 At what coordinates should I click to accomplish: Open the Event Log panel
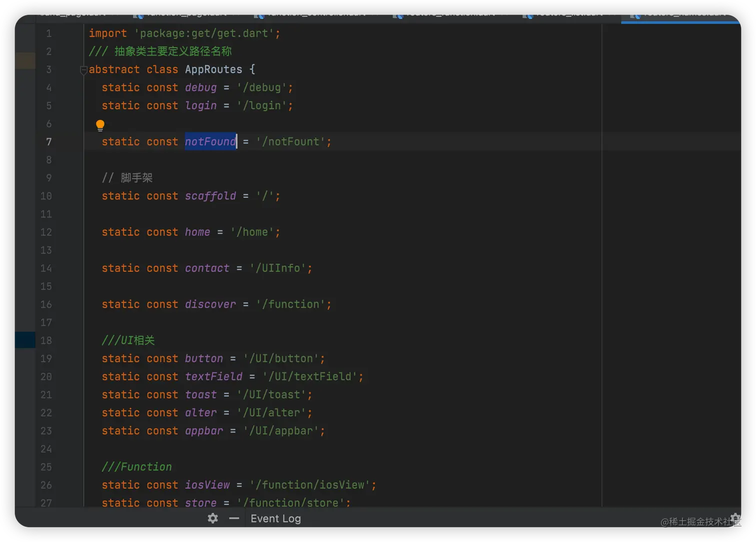[275, 519]
